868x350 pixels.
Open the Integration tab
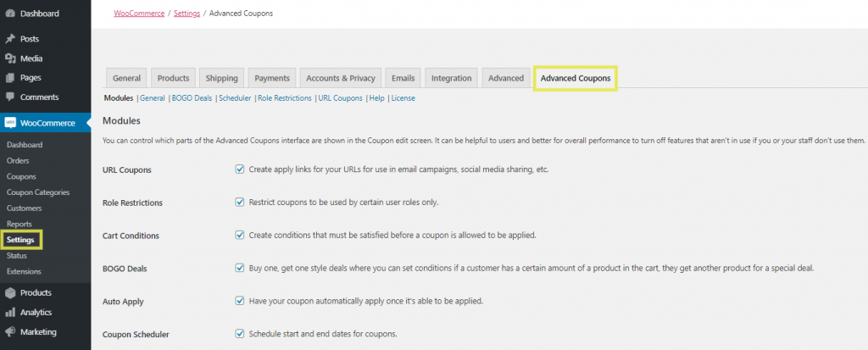(451, 78)
